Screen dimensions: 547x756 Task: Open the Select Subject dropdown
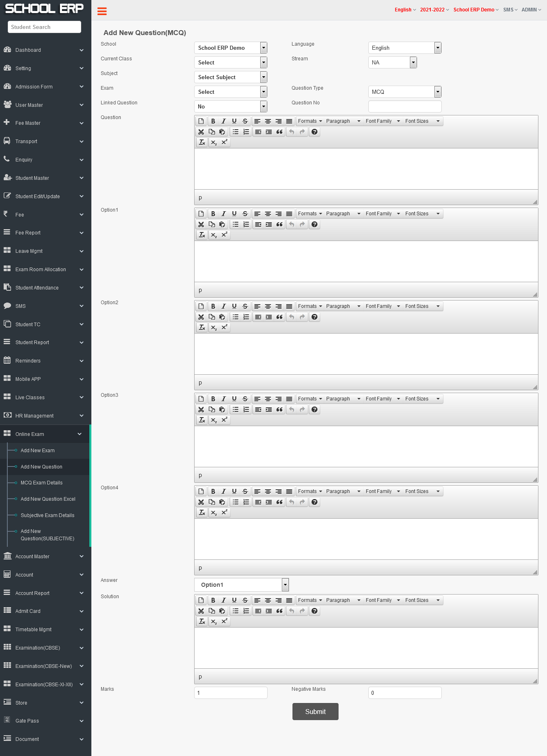[230, 77]
